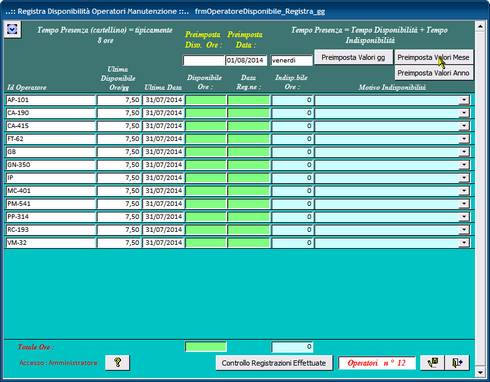Click Disponibile Ore green field for FT-62
Screen dimensions: 490x382
[x=206, y=139]
